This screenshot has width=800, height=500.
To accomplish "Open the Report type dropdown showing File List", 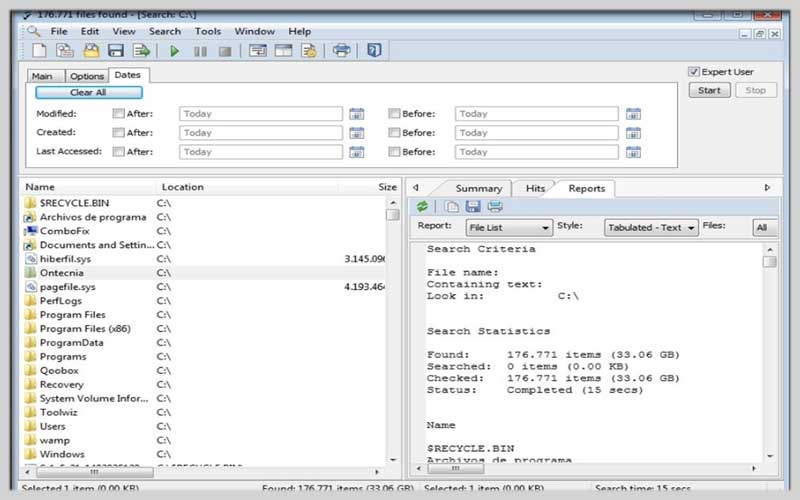I will (x=509, y=228).
